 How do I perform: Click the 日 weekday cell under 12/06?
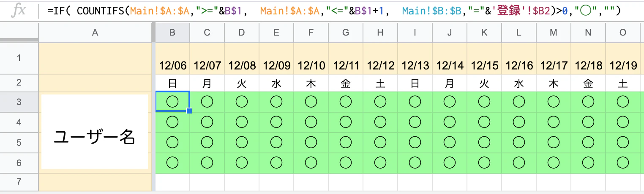pos(172,83)
